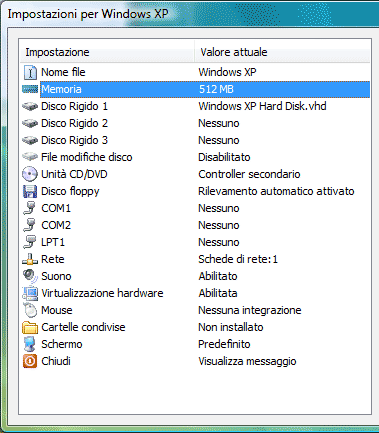The height and width of the screenshot is (433, 379).
Task: Click the Rete network icon
Action: (x=30, y=259)
